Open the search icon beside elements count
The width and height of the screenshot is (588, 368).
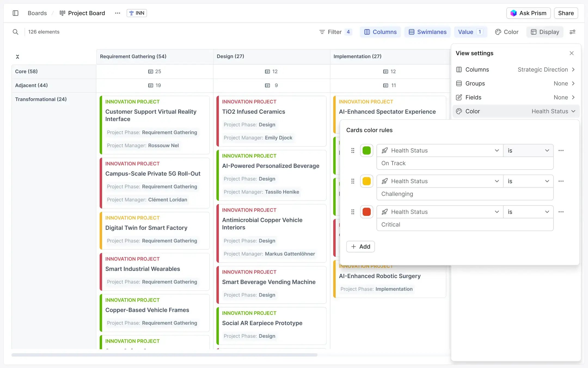[x=16, y=32]
